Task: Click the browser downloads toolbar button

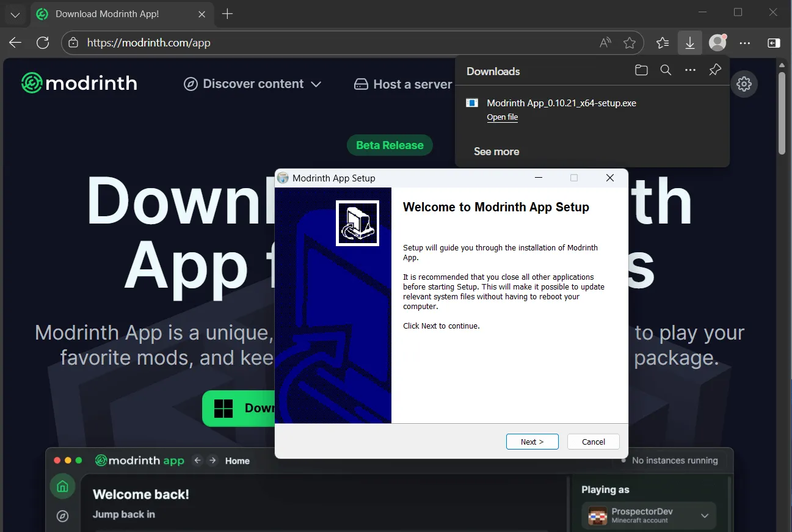Action: [x=690, y=43]
